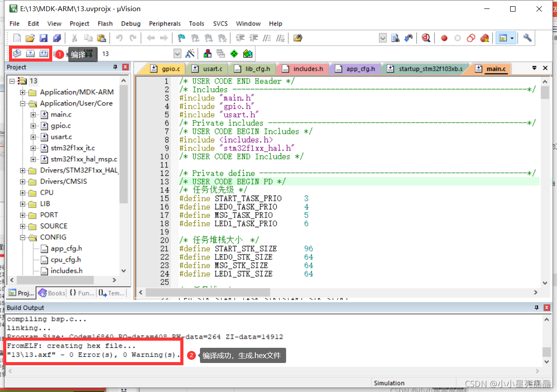Open the find text dropdown in the toolbar
Screen dimensions: 557x392
[383, 38]
